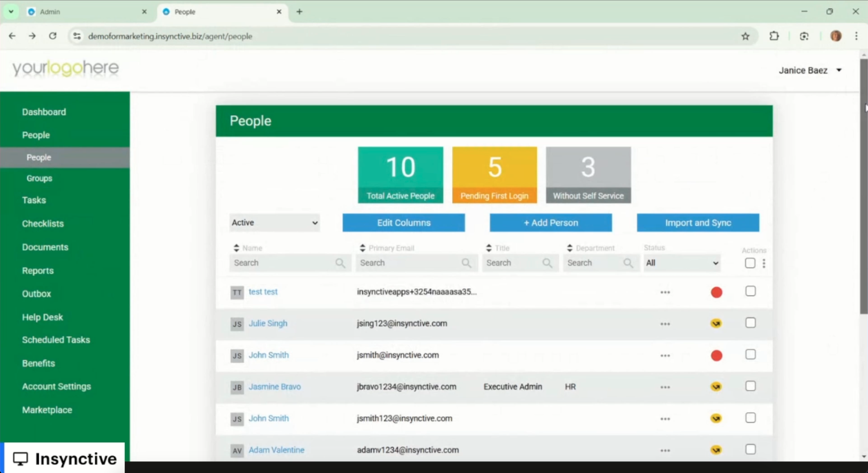Close the Admin browser tab
Screen dimensions: 868x473
point(144,12)
